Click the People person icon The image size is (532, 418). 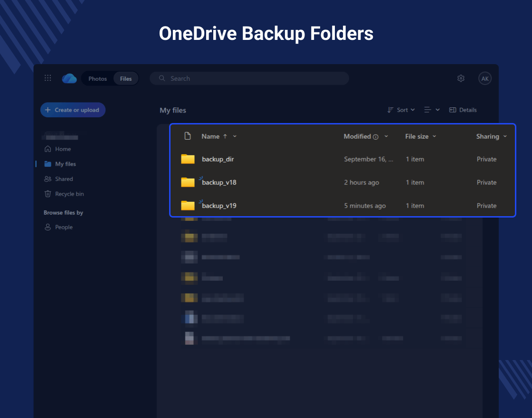pos(48,227)
